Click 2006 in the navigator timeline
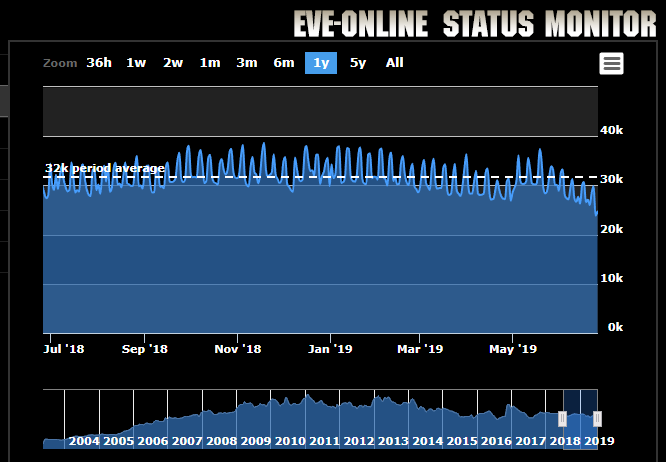 152,441
